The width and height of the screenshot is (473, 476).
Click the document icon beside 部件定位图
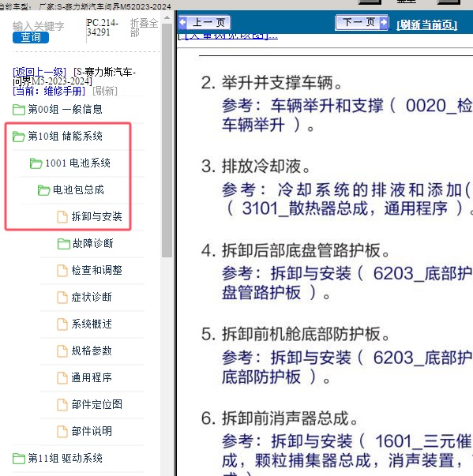point(62,405)
